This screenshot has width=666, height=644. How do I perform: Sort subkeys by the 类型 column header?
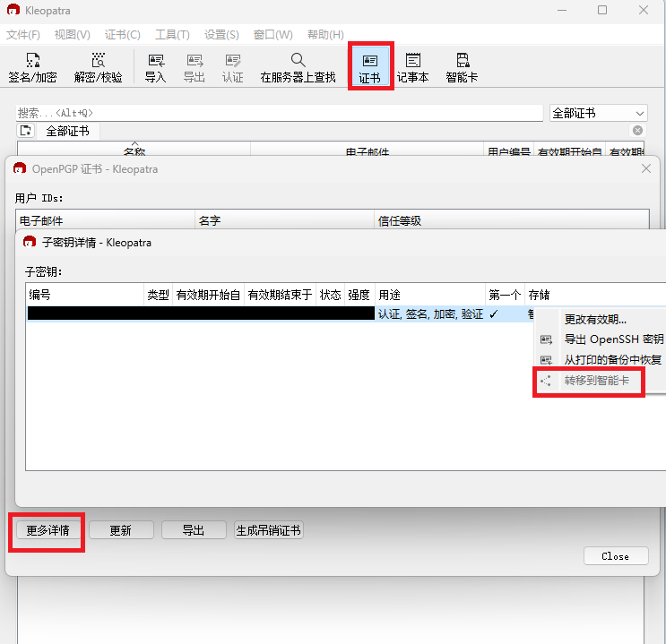(x=158, y=295)
